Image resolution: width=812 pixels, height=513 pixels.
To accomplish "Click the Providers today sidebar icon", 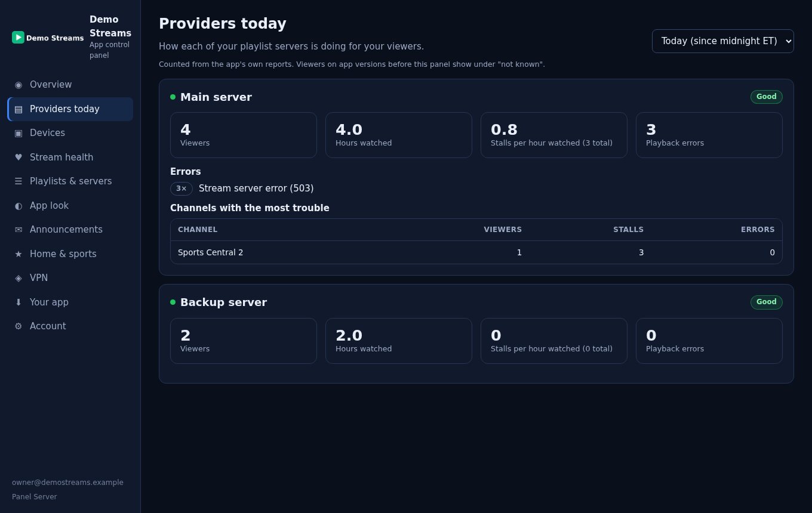I will click(x=19, y=109).
